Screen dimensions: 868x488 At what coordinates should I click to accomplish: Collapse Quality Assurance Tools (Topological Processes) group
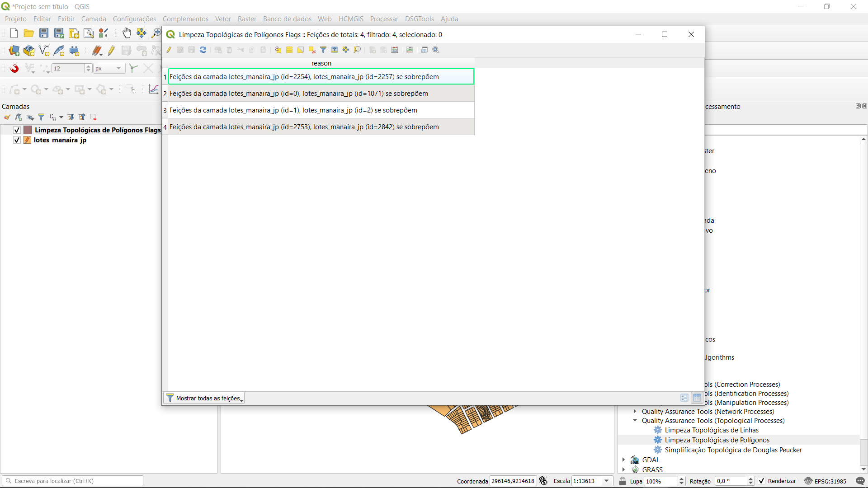click(x=635, y=420)
